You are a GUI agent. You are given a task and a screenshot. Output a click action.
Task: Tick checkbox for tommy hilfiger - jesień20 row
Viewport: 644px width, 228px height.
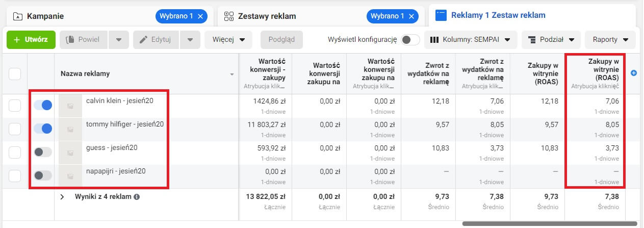[x=15, y=129]
